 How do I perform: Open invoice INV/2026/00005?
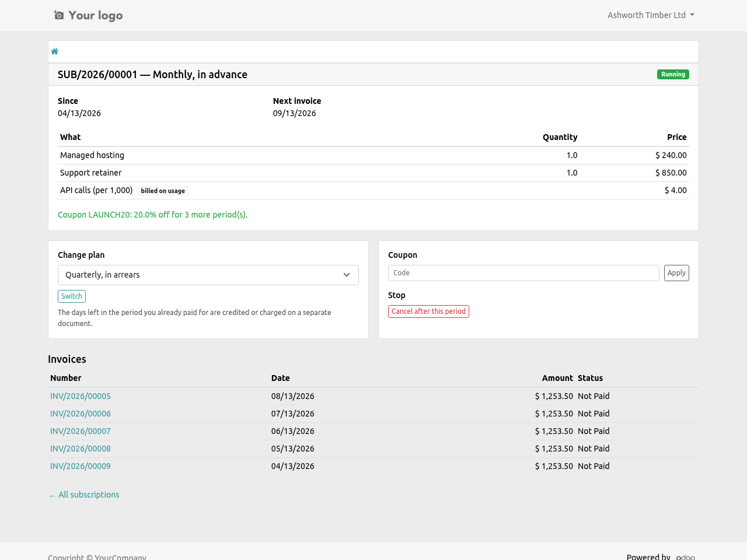81,396
